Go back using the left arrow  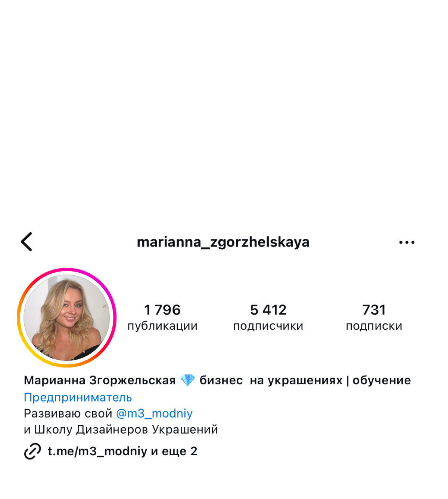pos(27,242)
